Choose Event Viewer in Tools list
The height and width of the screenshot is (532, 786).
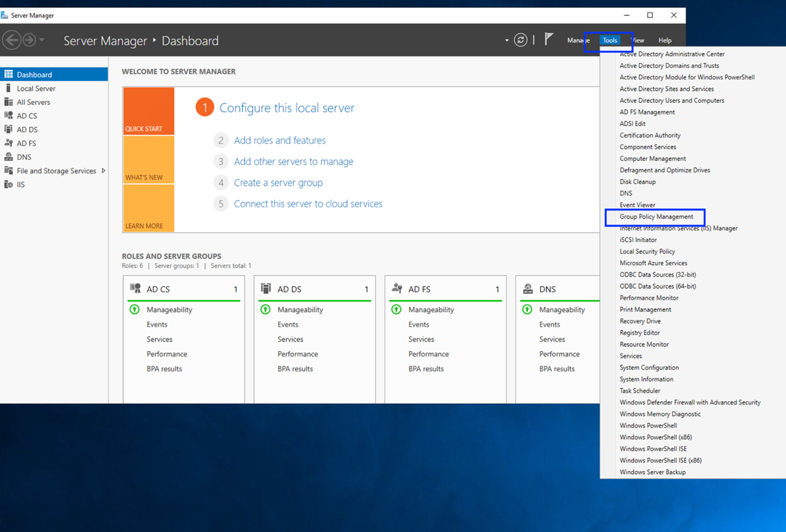coord(637,205)
